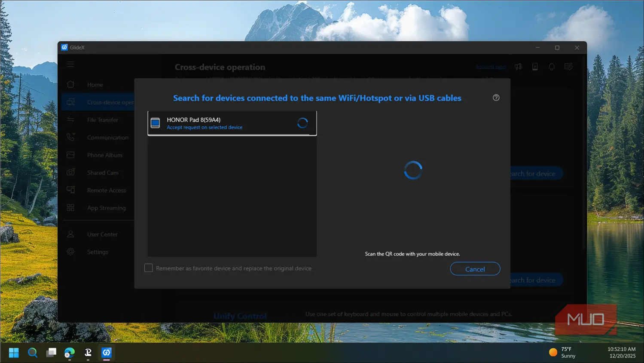Click the Communication phone icon
The image size is (644, 363).
[71, 137]
